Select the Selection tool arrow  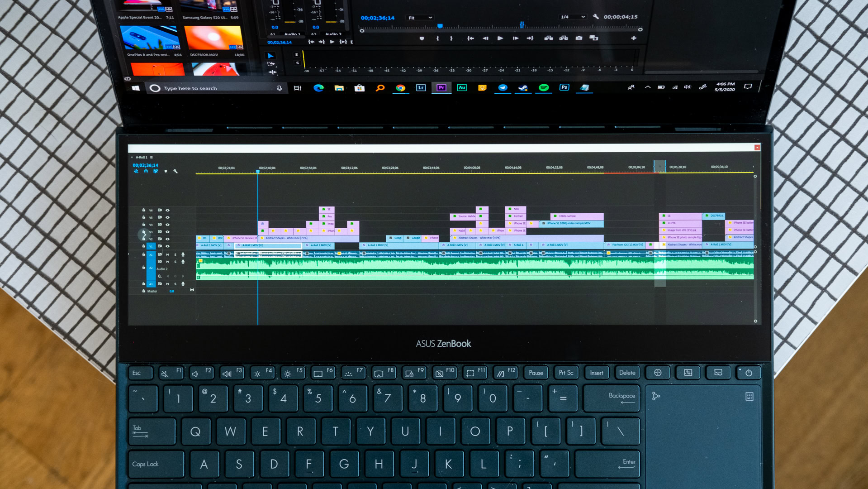coord(270,56)
